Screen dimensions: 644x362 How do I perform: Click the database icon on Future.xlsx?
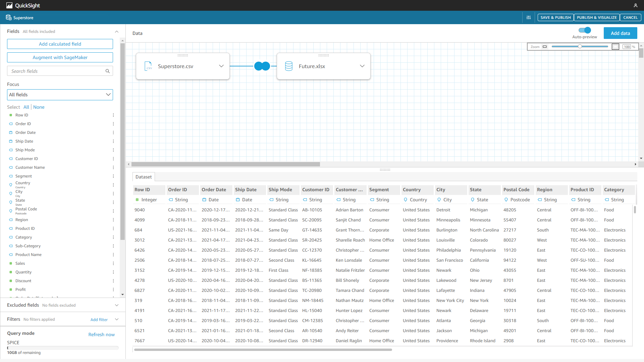click(x=289, y=66)
